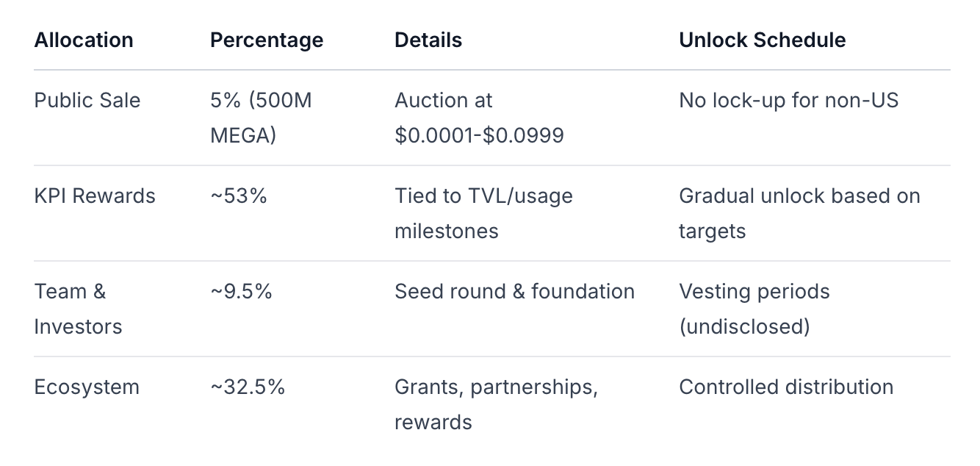
Task: Select the KPI Rewards row label
Action: coord(95,196)
